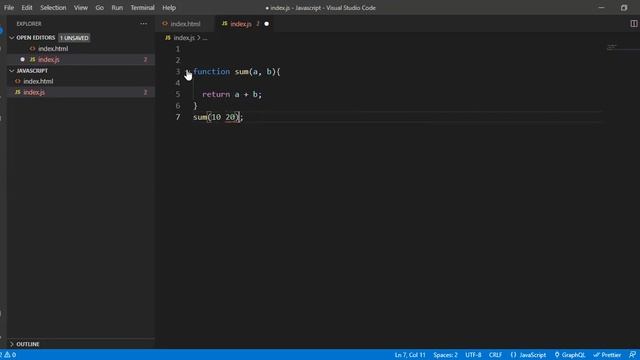
Task: Click the unsaved dot on index.js tab
Action: point(267,24)
